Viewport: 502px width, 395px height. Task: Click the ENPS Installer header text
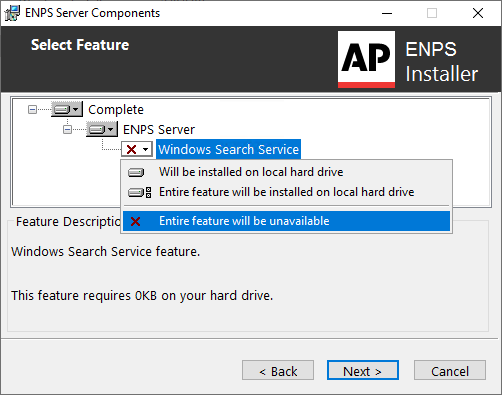[x=442, y=61]
